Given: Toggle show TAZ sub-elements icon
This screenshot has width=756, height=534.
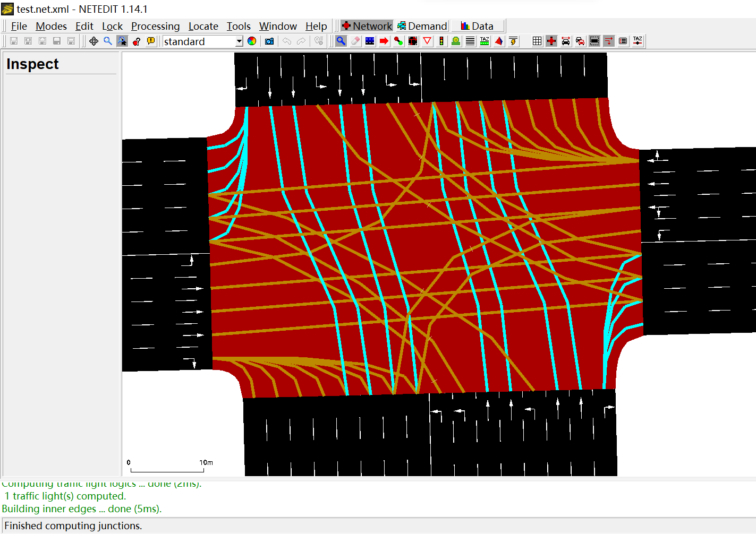Looking at the screenshot, I should pyautogui.click(x=638, y=41).
